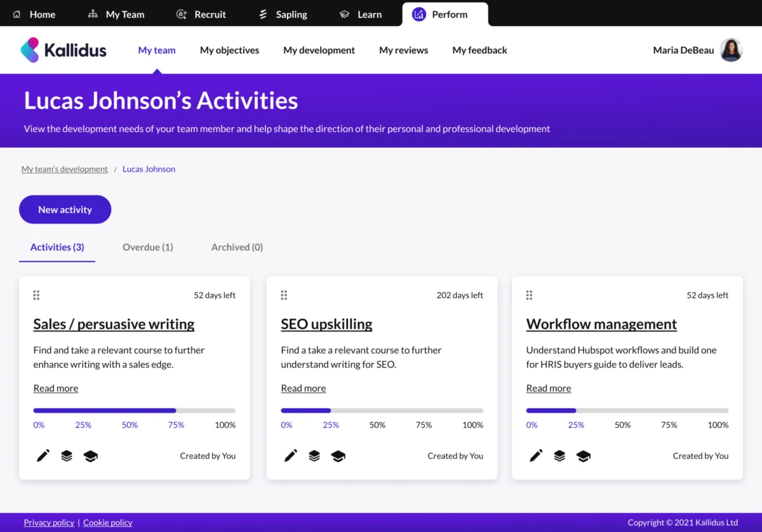762x532 pixels.
Task: Click Read more under SEO upskilling
Action: [303, 388]
